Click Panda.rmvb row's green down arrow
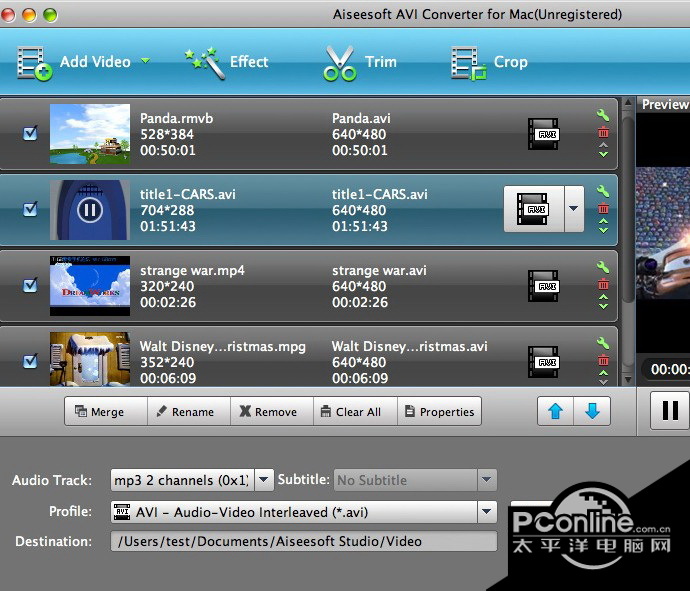The width and height of the screenshot is (690, 591). (x=603, y=154)
